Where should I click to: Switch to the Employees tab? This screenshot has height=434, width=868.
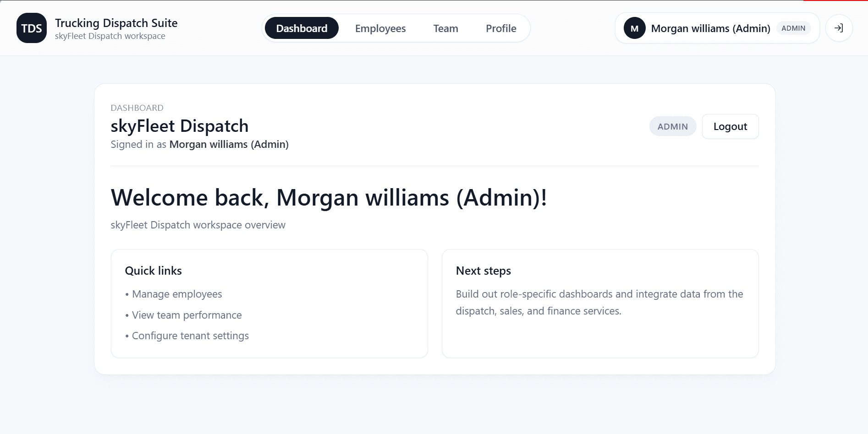(x=380, y=28)
